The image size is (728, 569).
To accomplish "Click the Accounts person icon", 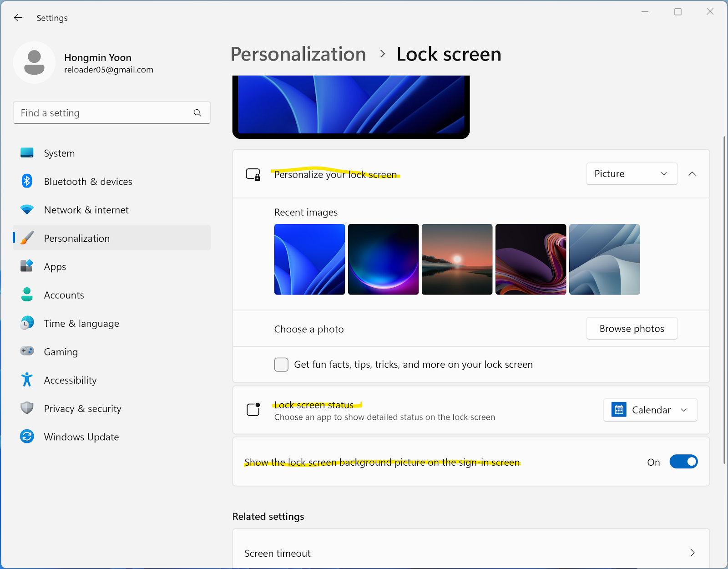I will [27, 295].
